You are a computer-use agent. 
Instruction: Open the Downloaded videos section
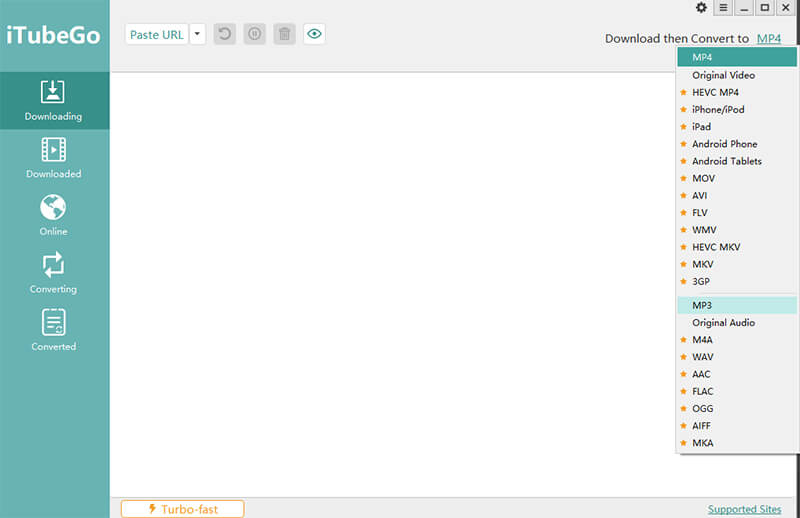pos(54,158)
